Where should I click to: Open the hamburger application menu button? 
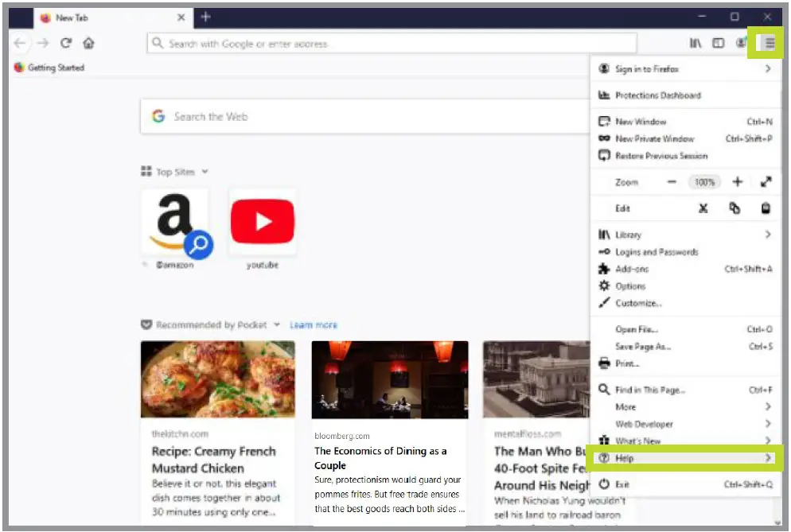770,43
